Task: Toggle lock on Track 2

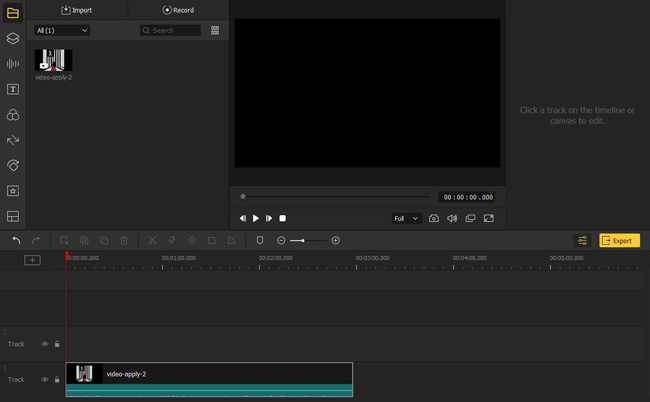Action: pyautogui.click(x=57, y=344)
